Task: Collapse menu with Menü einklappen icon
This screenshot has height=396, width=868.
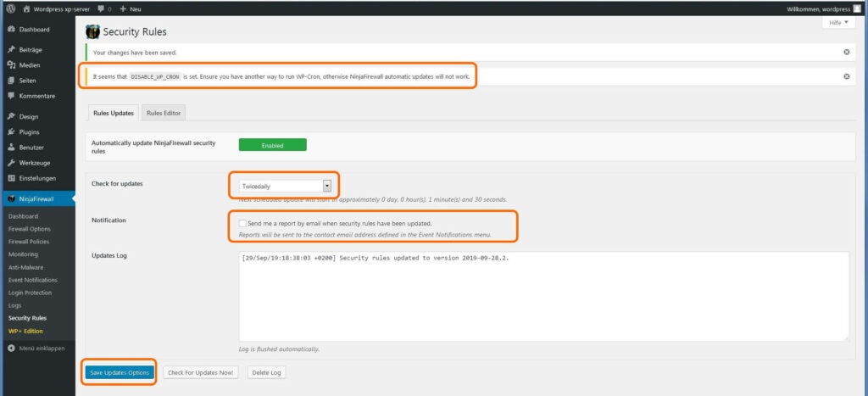Action: point(11,349)
